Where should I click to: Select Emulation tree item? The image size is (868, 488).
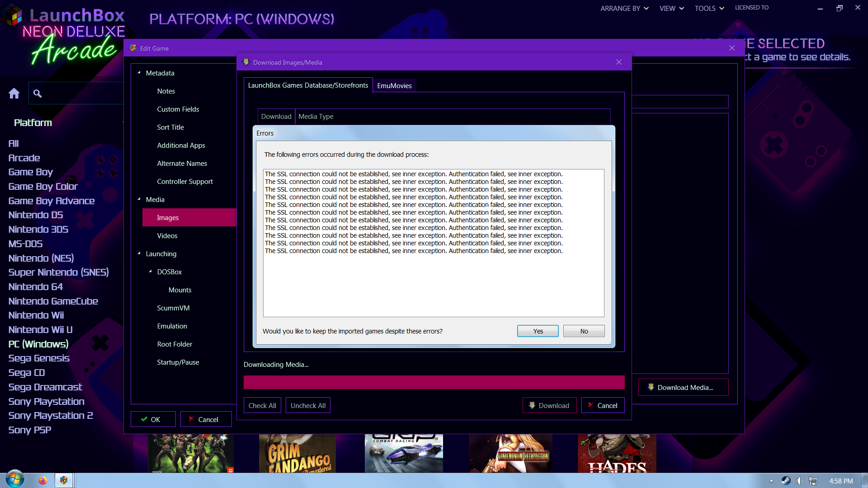(172, 326)
